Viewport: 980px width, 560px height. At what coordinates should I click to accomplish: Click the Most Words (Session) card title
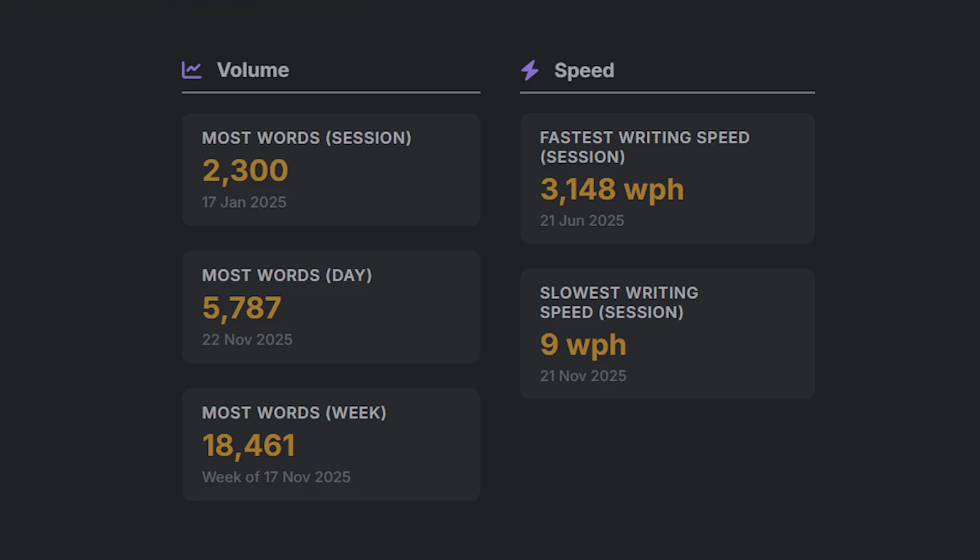tap(307, 138)
